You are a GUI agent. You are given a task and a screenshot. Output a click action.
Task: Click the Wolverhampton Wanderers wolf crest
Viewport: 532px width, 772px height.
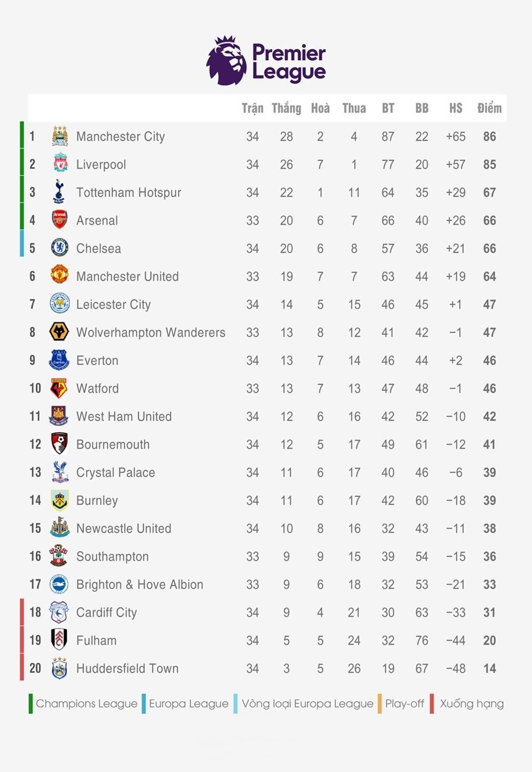[x=59, y=332]
